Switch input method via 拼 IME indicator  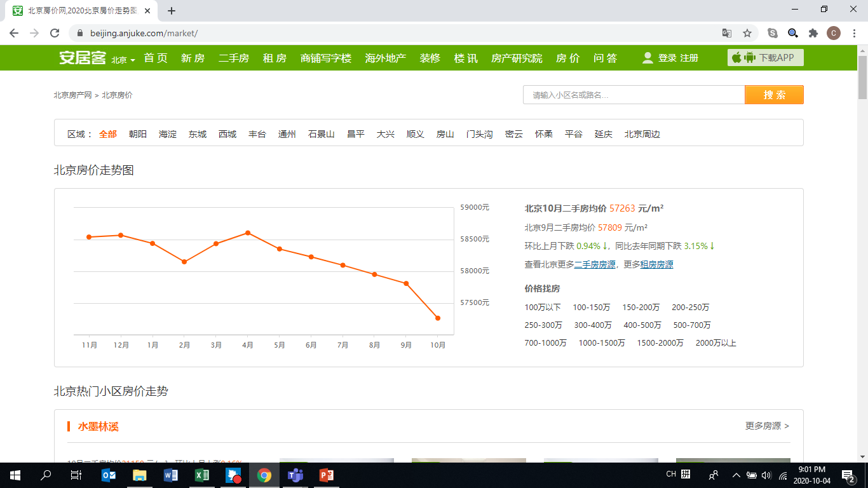[686, 475]
